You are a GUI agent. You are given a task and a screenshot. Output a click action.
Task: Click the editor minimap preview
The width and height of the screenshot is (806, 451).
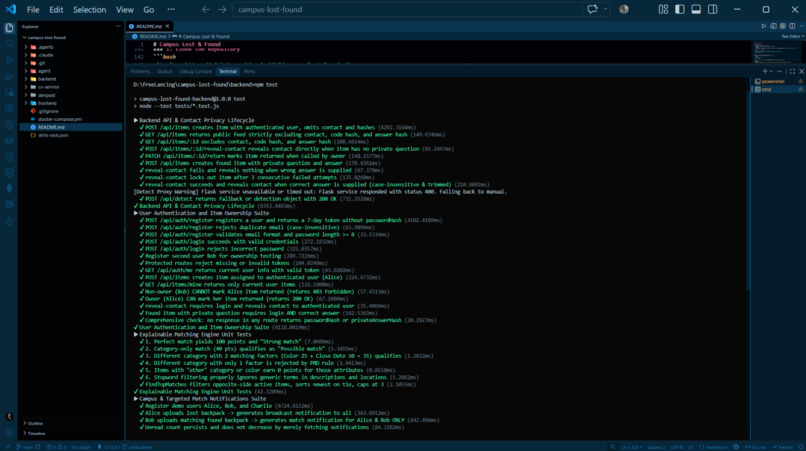[x=777, y=52]
